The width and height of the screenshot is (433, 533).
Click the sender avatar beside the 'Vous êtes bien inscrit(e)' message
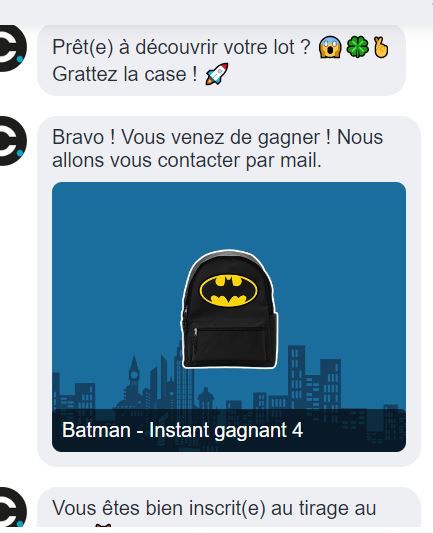click(x=12, y=507)
